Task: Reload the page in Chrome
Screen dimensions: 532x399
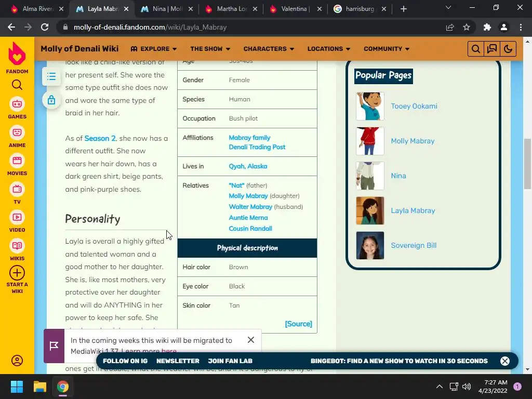Action: (45, 27)
